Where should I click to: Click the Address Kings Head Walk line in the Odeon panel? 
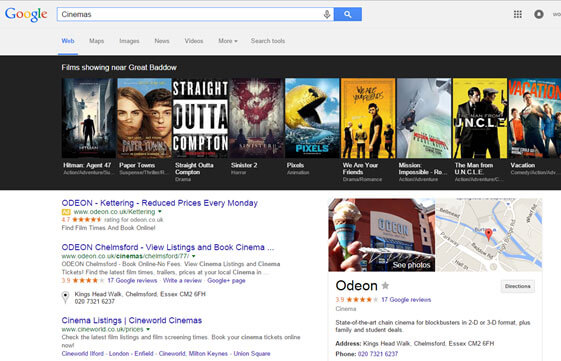[415, 343]
